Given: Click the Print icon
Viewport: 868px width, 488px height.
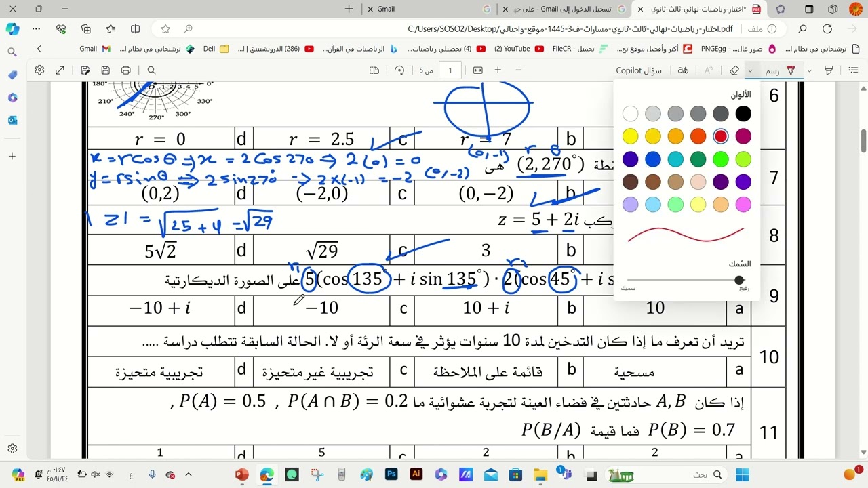Looking at the screenshot, I should 126,70.
